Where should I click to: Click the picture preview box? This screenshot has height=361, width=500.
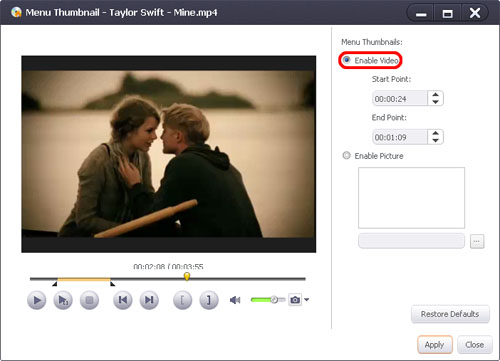tap(411, 198)
